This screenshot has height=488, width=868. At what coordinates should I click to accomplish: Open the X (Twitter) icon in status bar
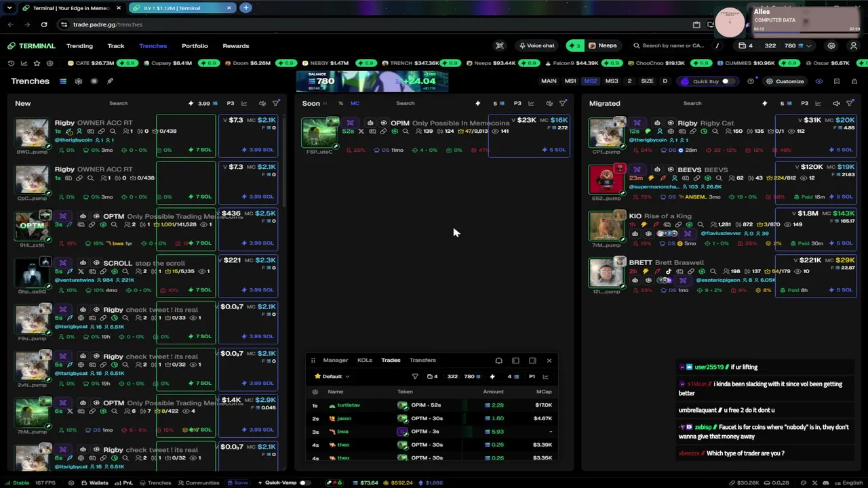coord(816,483)
